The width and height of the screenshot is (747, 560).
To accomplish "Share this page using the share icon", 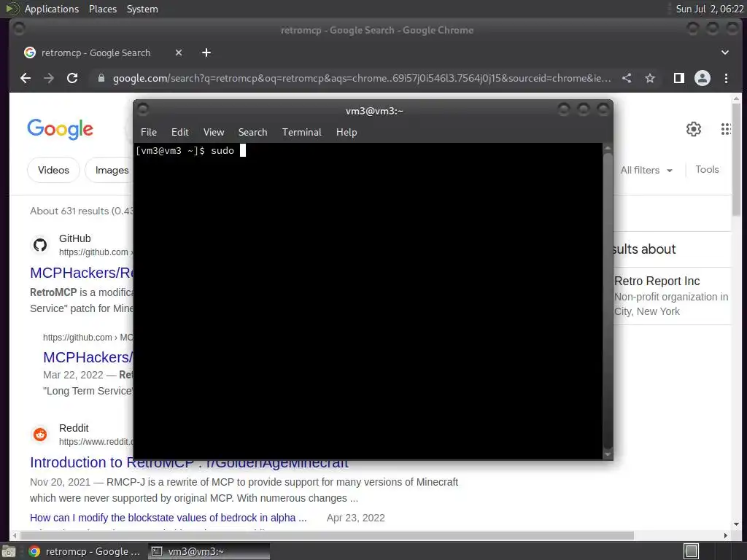I will tap(627, 78).
